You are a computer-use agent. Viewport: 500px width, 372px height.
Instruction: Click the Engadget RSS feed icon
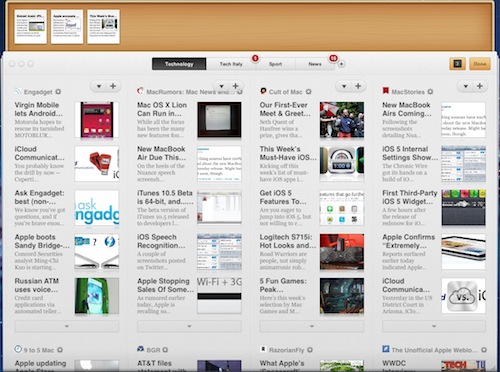tap(18, 91)
